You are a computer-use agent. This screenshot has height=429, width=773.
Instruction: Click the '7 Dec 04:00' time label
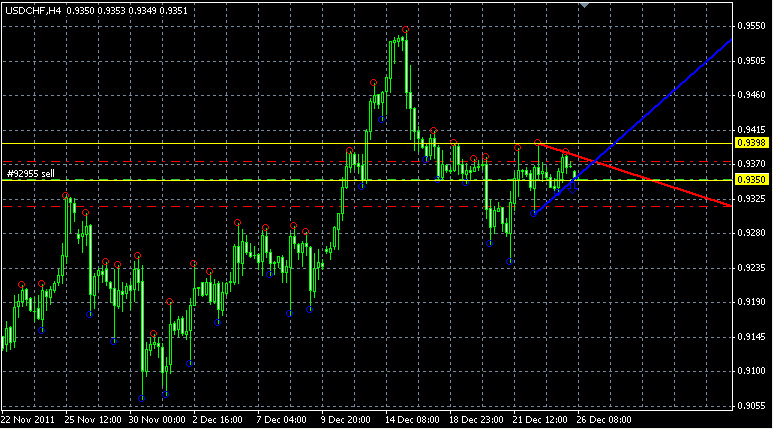point(281,420)
